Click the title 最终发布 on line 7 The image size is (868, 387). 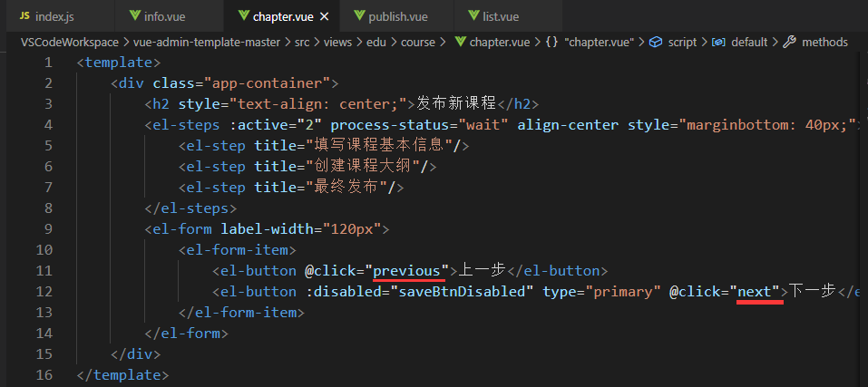click(x=346, y=188)
